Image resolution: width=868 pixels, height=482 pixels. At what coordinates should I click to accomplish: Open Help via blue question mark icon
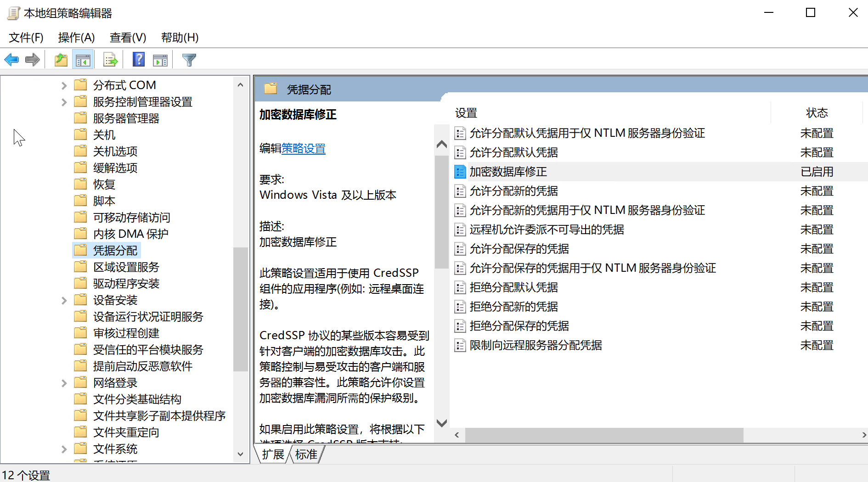tap(138, 60)
